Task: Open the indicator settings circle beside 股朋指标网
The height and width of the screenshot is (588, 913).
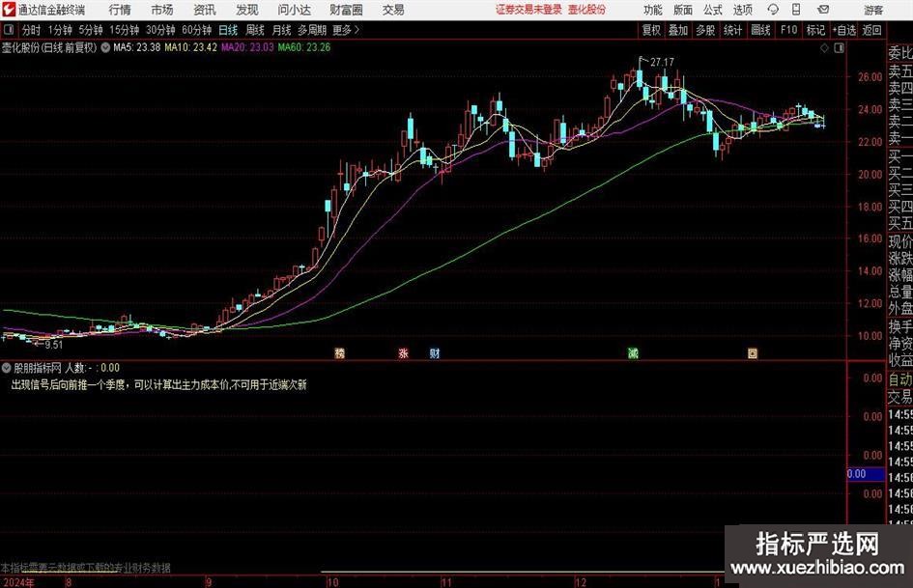Action: 7,368
